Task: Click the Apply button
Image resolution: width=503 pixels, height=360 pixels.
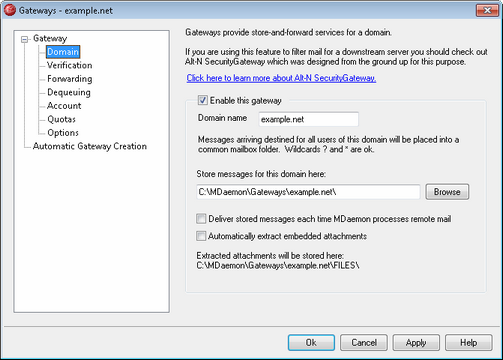Action: click(416, 343)
